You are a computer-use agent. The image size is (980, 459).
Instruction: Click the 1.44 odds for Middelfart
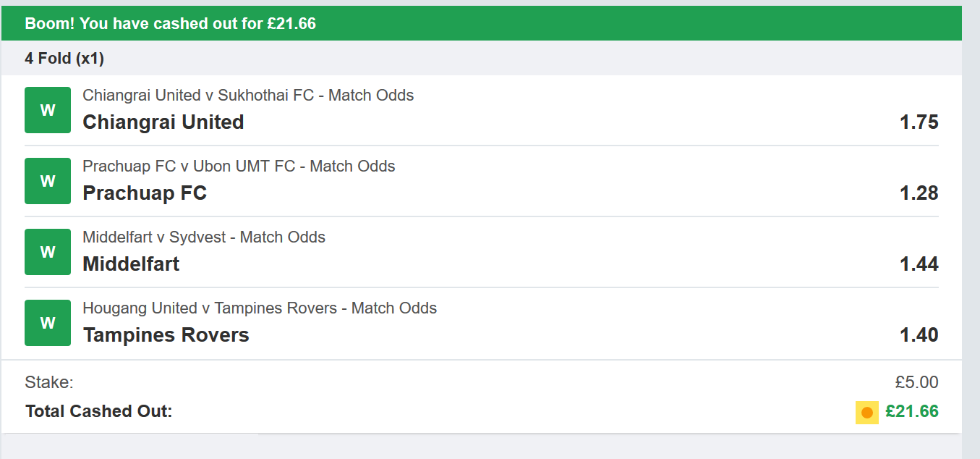pyautogui.click(x=919, y=264)
